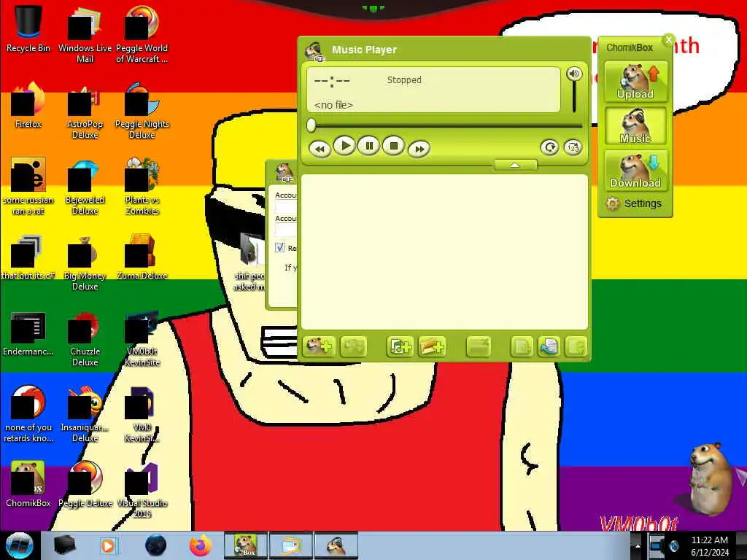The width and height of the screenshot is (747, 560).
Task: Open ChomikBox desktop shortcut
Action: point(28,485)
